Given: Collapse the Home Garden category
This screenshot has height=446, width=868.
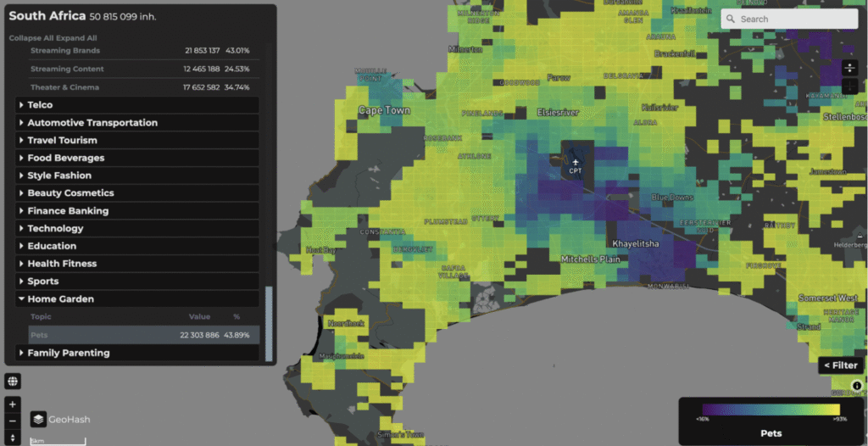Looking at the screenshot, I should click(x=60, y=299).
